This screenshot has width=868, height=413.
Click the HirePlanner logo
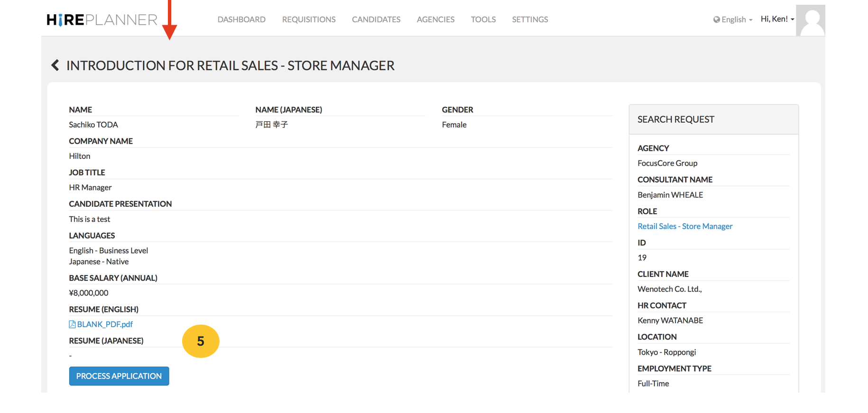point(102,20)
